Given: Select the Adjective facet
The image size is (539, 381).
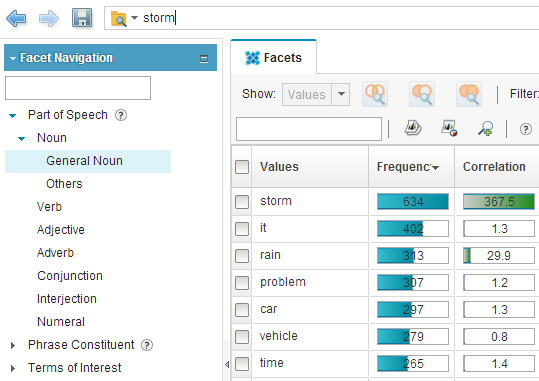Looking at the screenshot, I should coord(60,230).
